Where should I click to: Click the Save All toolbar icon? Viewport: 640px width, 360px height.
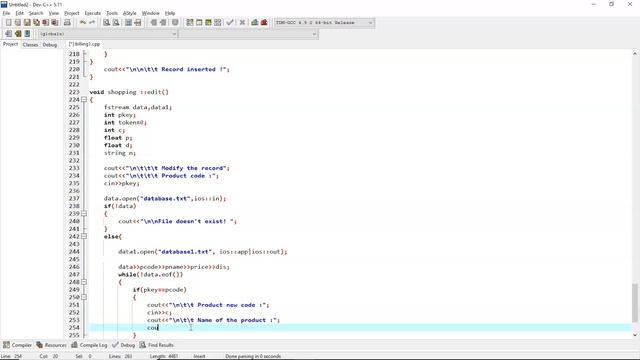tap(36, 22)
